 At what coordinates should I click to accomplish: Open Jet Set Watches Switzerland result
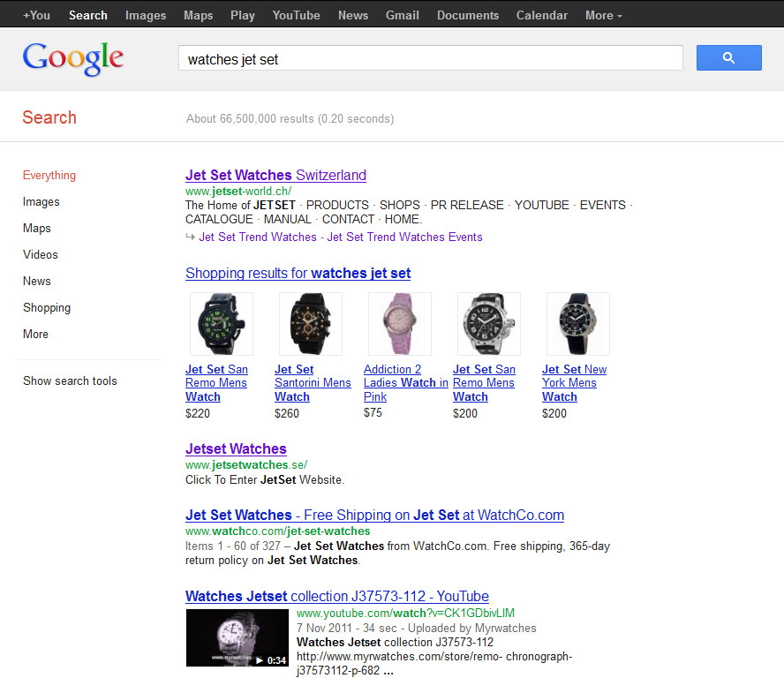point(275,175)
